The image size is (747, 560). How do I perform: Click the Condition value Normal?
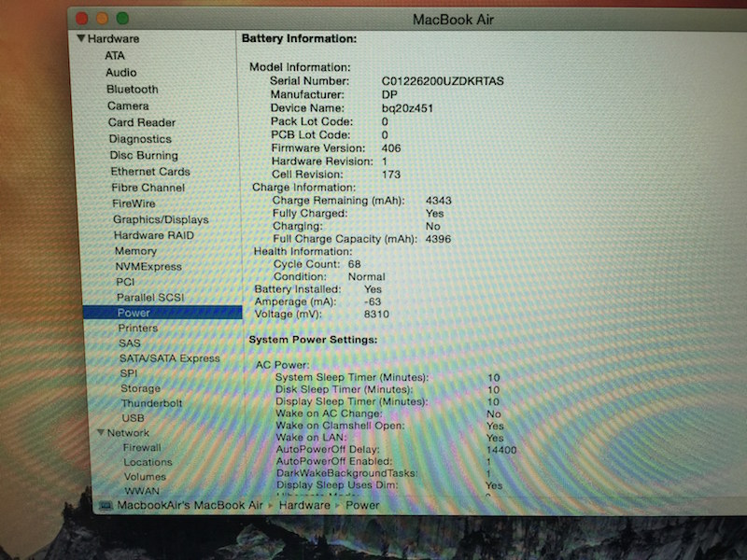(366, 276)
